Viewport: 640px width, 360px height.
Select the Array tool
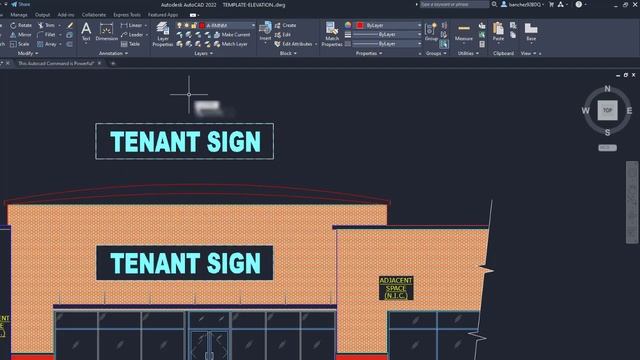point(47,44)
